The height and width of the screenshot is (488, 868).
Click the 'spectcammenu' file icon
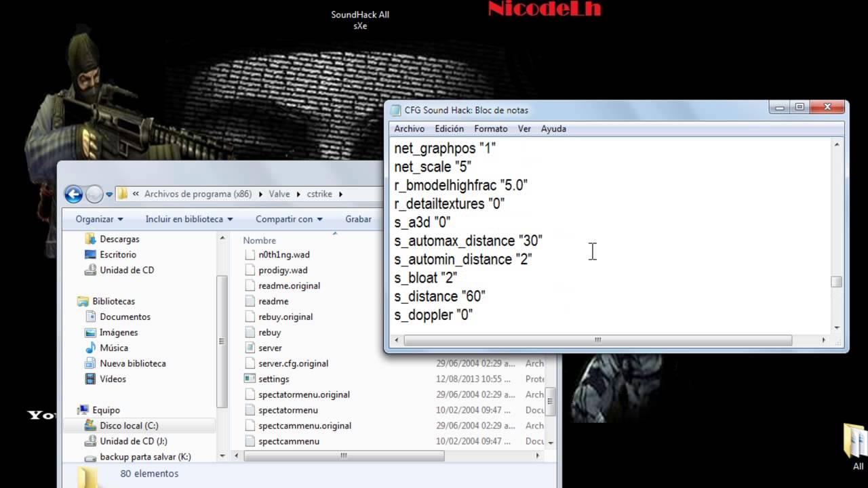[x=249, y=441]
